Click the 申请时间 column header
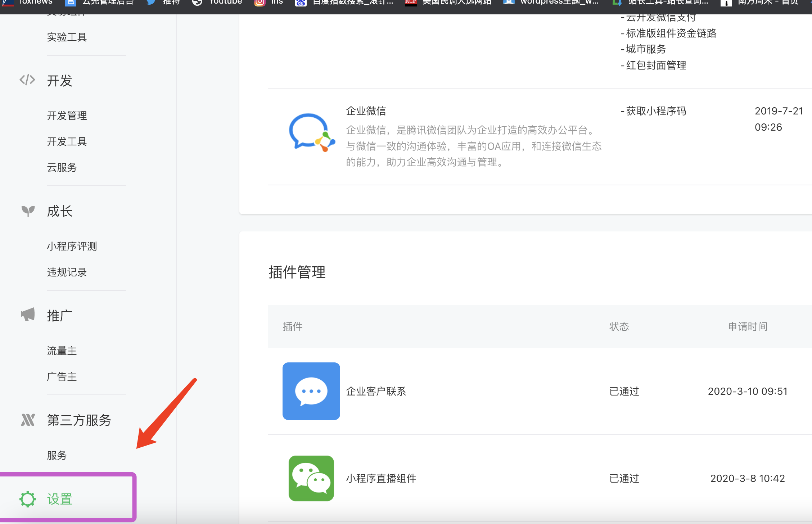 [748, 326]
